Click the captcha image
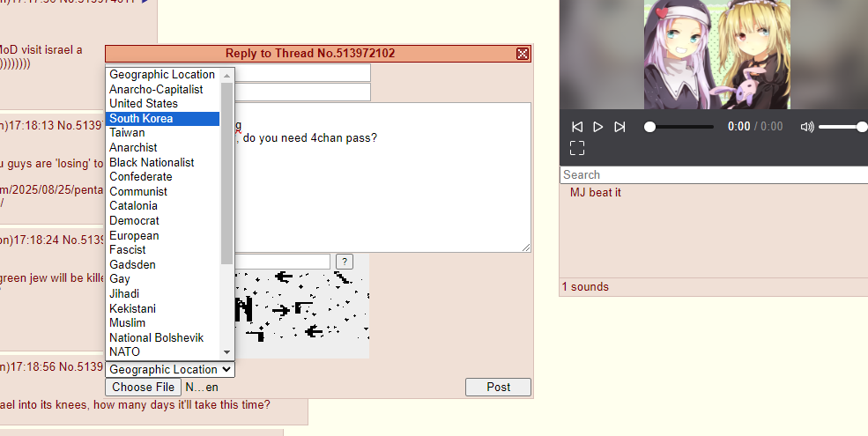This screenshot has height=436, width=868. click(301, 314)
